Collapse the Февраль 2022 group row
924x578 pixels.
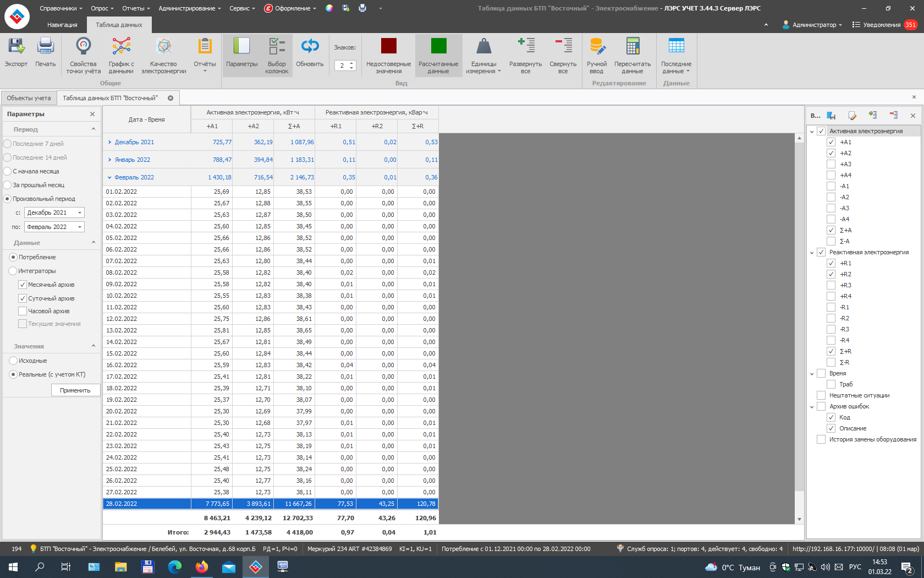click(x=110, y=177)
